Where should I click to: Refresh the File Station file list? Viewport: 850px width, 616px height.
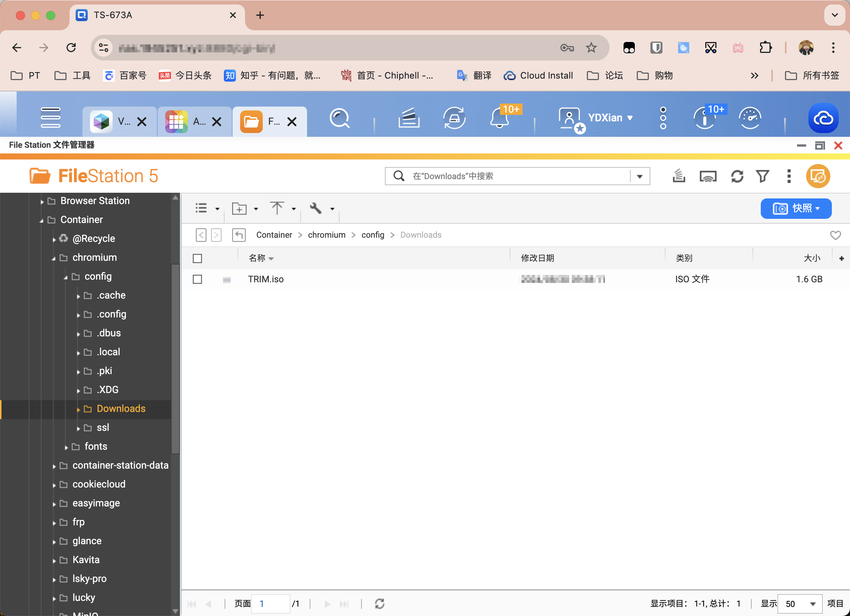(x=737, y=176)
